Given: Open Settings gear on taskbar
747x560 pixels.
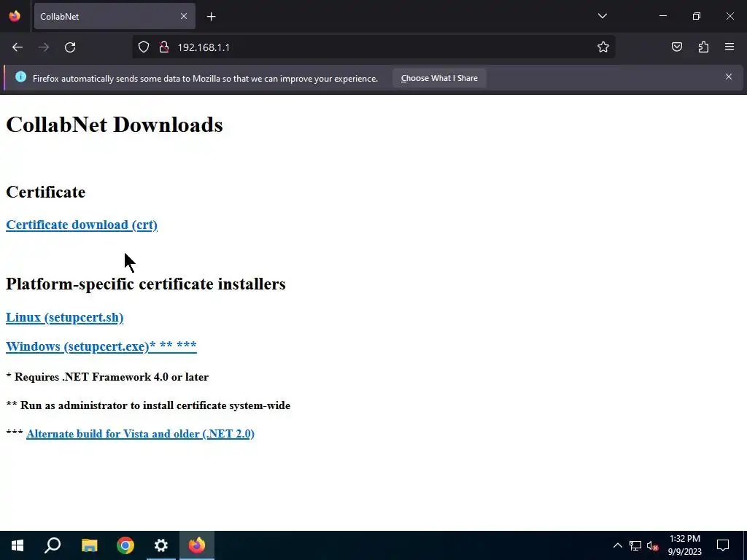Looking at the screenshot, I should 161,545.
